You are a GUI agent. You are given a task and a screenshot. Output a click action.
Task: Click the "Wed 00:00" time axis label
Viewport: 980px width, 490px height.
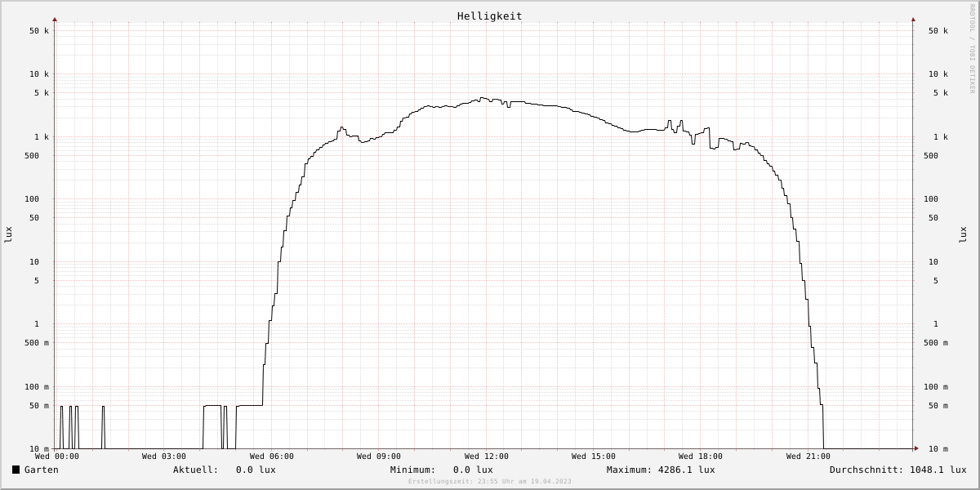click(57, 457)
